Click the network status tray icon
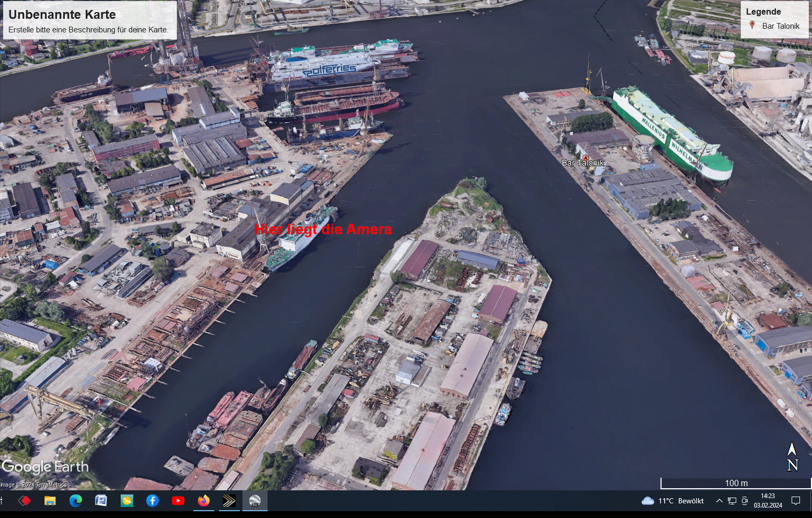This screenshot has height=518, width=812. (732, 501)
